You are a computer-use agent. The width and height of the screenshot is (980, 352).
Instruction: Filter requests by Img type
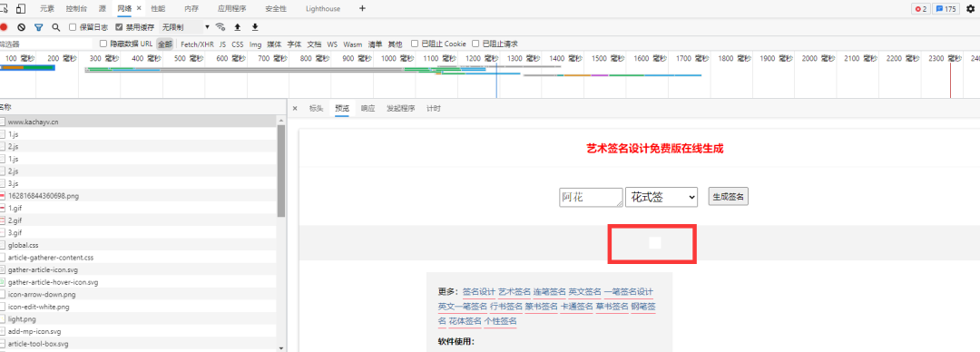256,44
